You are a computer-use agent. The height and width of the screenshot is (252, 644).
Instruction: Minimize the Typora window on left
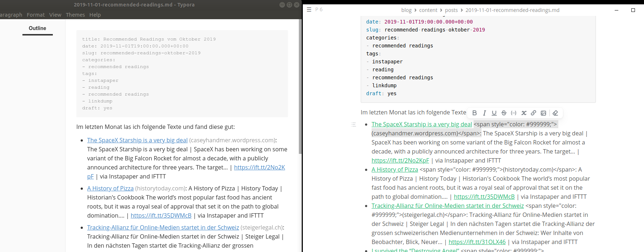[282, 5]
